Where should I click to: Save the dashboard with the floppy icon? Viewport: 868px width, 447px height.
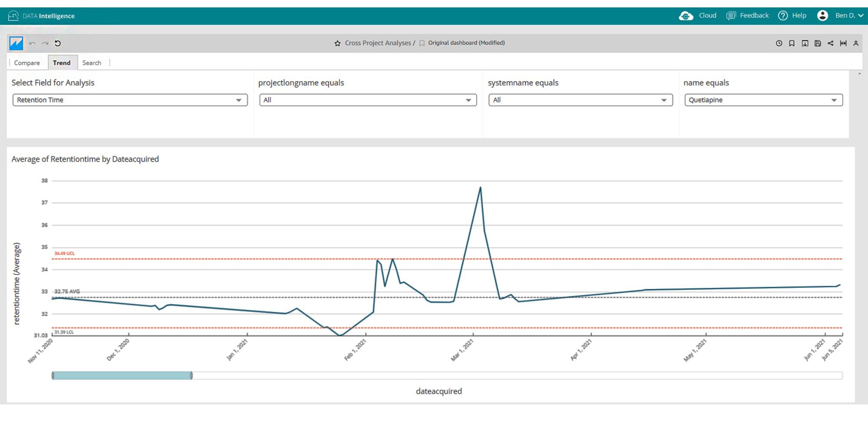(x=818, y=43)
